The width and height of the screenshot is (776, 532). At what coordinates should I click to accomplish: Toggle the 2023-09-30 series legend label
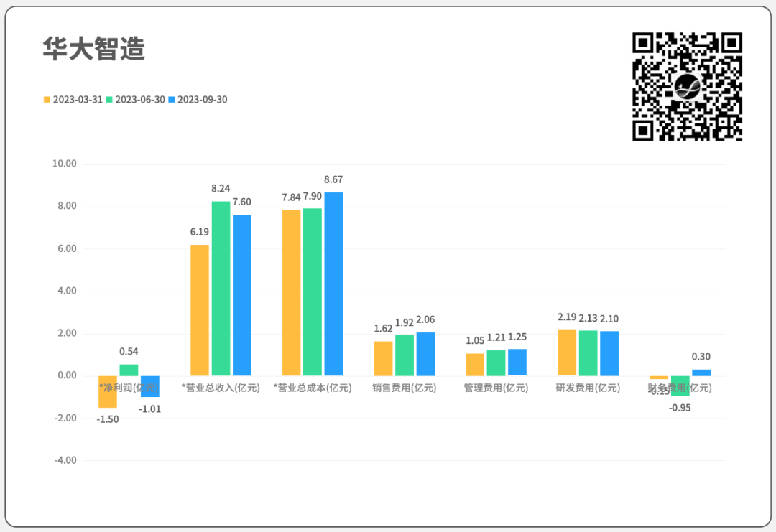click(x=203, y=100)
